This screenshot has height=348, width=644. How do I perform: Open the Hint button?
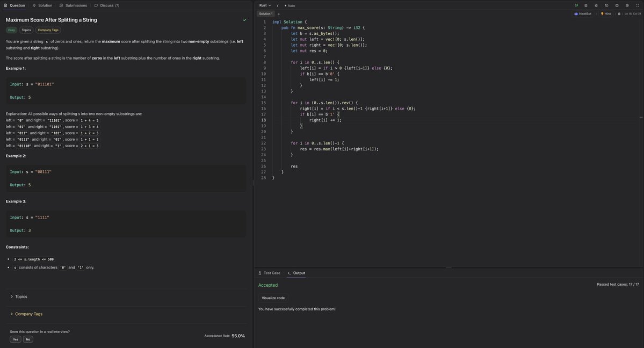(606, 13)
